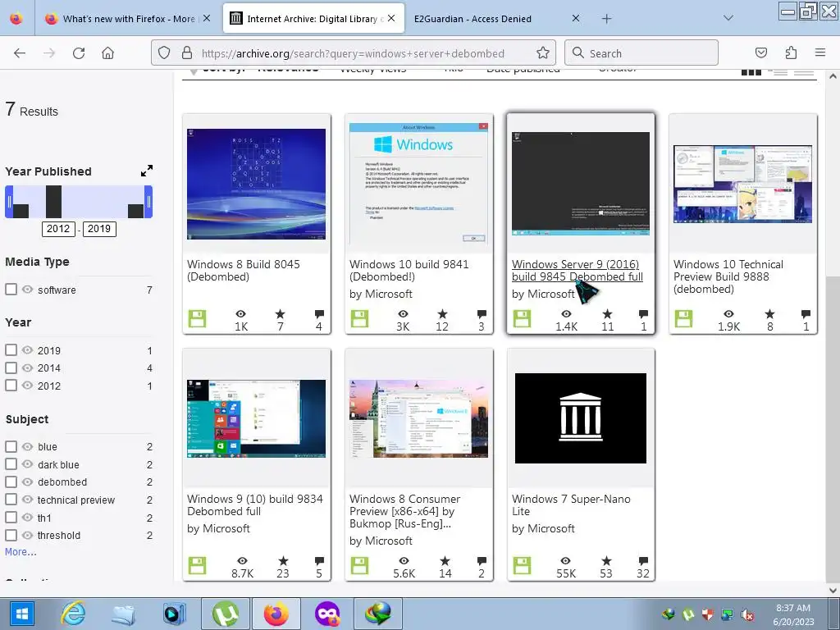The height and width of the screenshot is (630, 840).
Task: Edit the 2012 start year field
Action: [58, 229]
